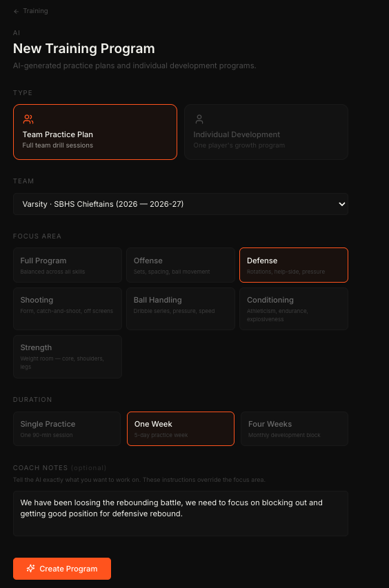Click the Create Program button
Screen dimensions: 389x588
[x=62, y=569]
